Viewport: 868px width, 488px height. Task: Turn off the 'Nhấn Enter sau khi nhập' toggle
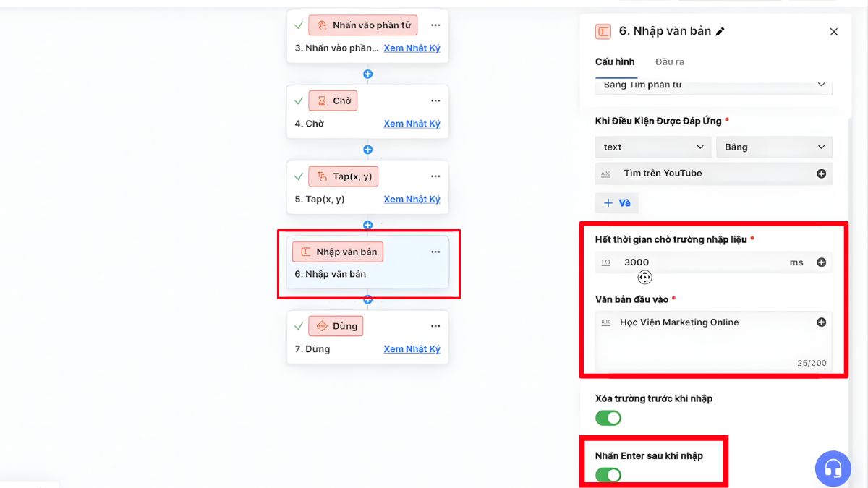pos(608,475)
